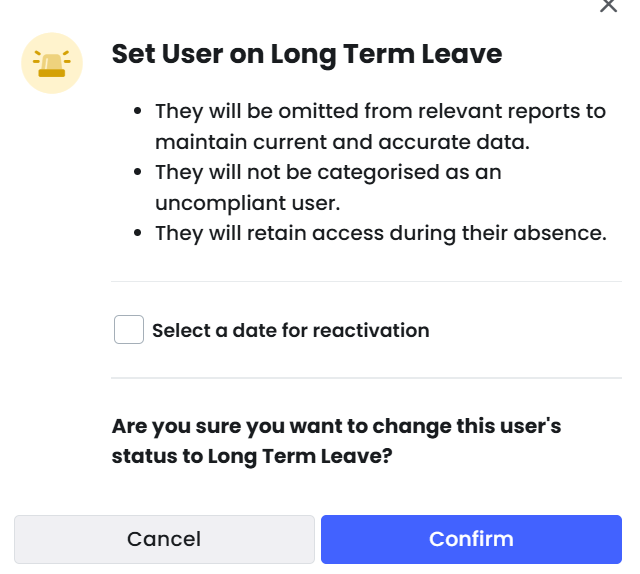640x574 pixels.
Task: Click the word 'Confirm' on the blue button
Action: (471, 539)
